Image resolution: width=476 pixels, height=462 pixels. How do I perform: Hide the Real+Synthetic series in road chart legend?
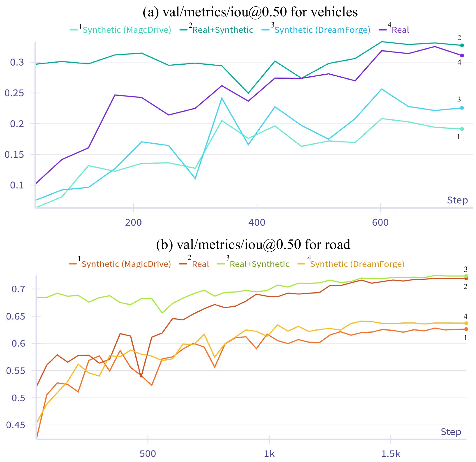pyautogui.click(x=259, y=264)
